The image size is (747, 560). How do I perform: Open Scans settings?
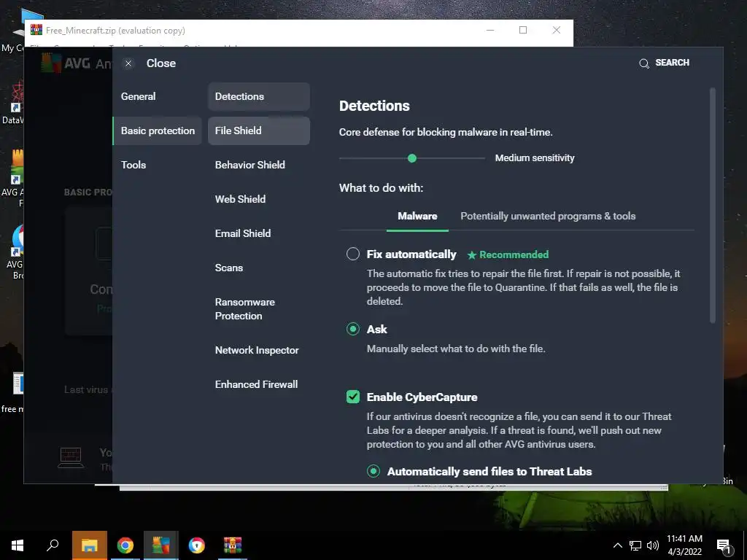[229, 268]
